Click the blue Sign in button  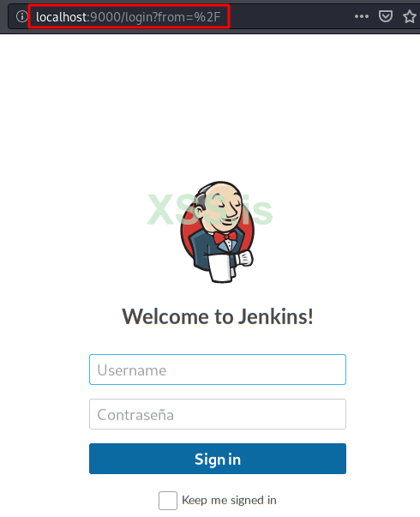(218, 459)
